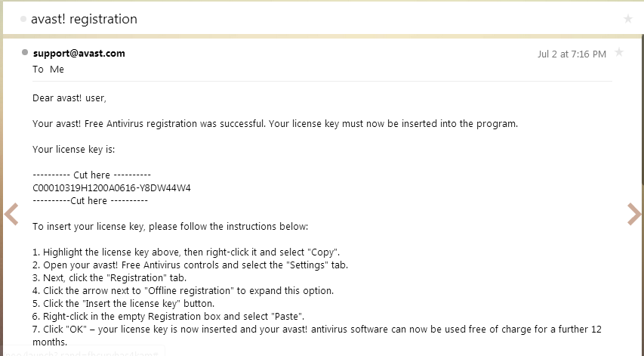The image size is (644, 356).
Task: Open sender support@avast.com contact details
Action: [x=79, y=53]
